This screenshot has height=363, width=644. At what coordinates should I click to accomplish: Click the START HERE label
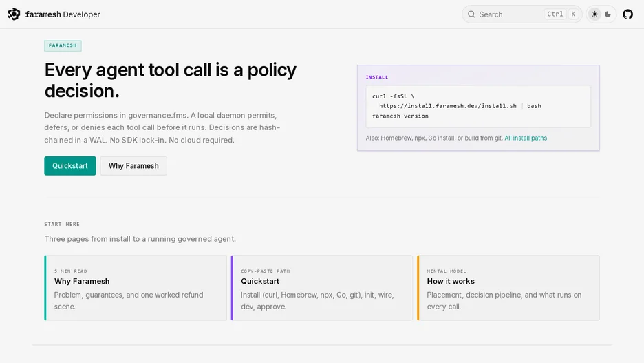(62, 224)
